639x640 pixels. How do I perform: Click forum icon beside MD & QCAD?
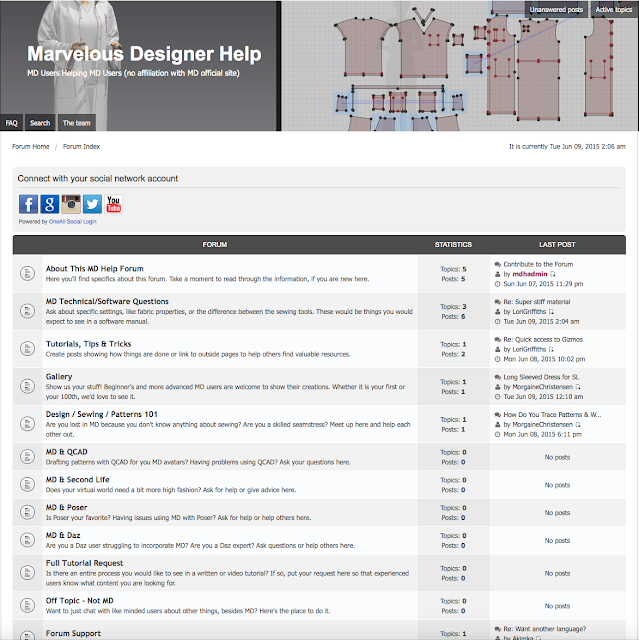point(27,457)
